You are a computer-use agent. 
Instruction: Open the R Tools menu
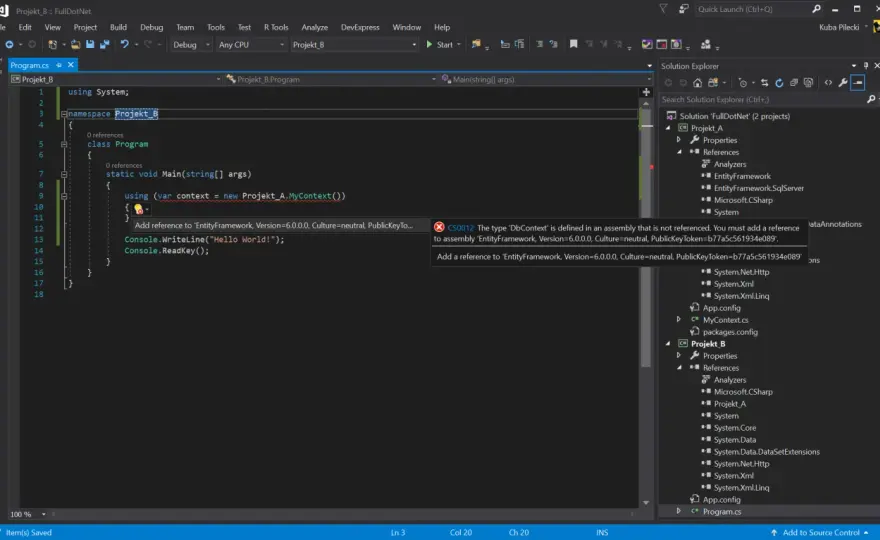pyautogui.click(x=276, y=27)
